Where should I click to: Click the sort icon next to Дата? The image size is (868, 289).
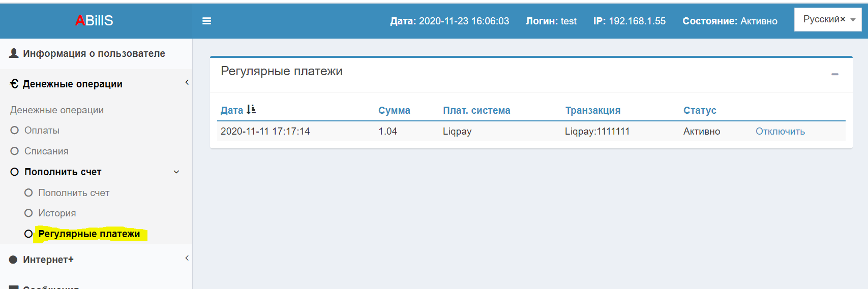(x=251, y=109)
